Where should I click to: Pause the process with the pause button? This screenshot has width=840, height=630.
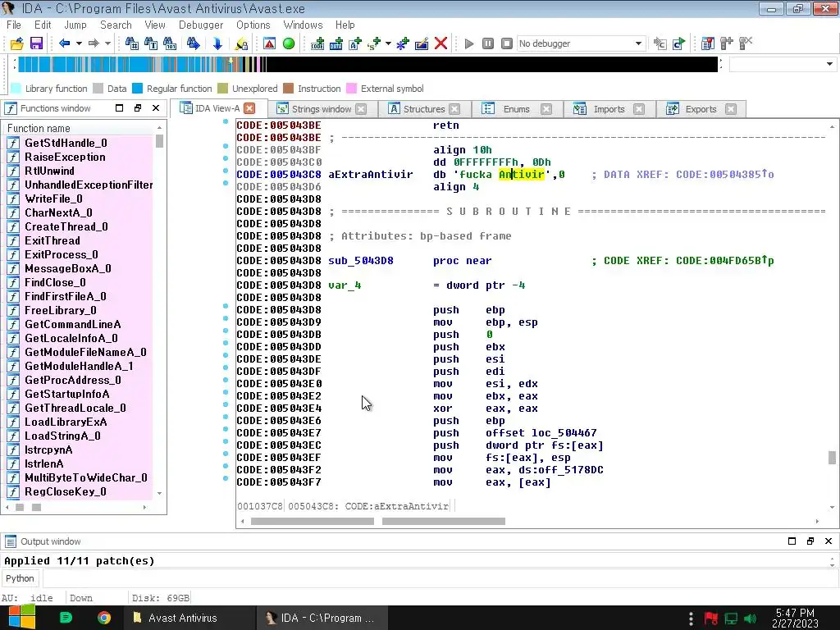tap(488, 43)
